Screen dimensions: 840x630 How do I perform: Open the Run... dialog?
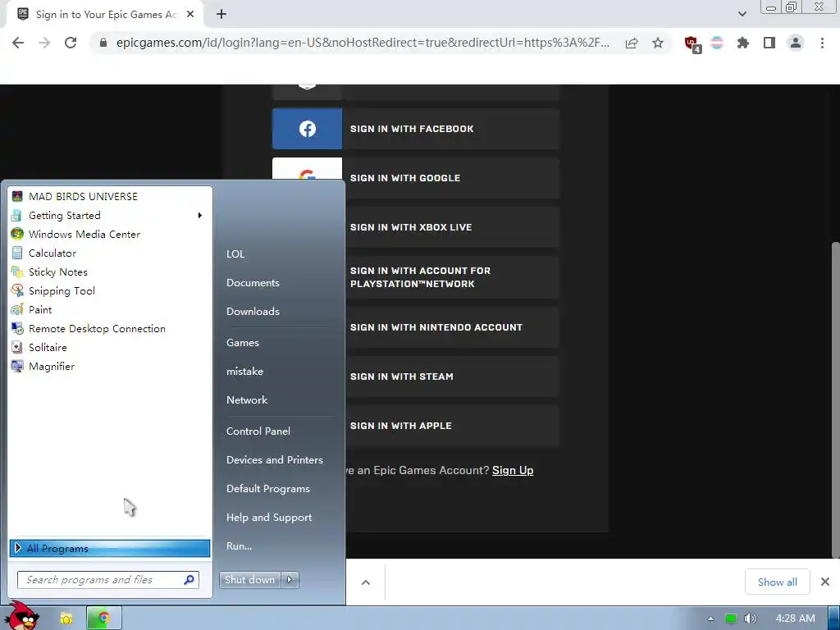click(x=239, y=546)
